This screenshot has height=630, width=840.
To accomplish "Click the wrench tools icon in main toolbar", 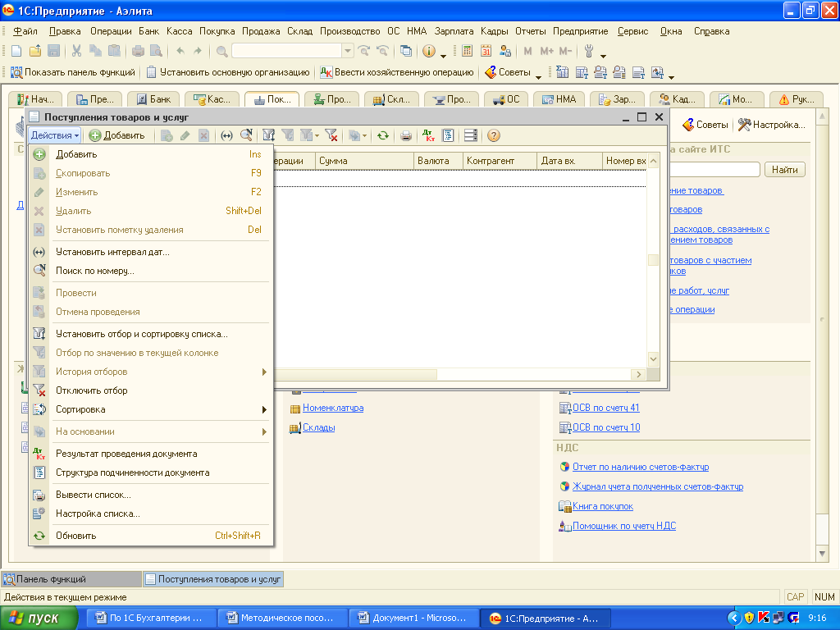I will click(x=589, y=51).
